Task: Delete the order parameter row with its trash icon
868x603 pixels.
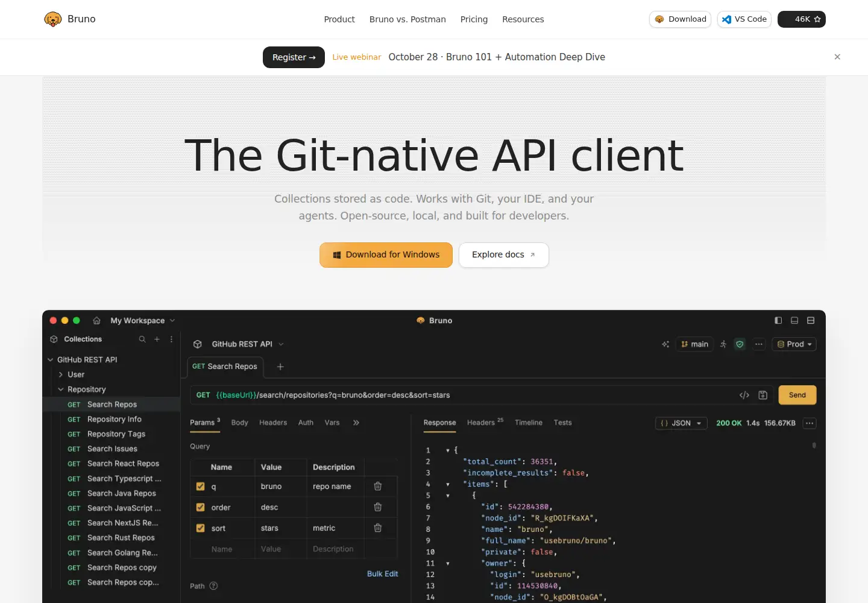Action: point(378,507)
